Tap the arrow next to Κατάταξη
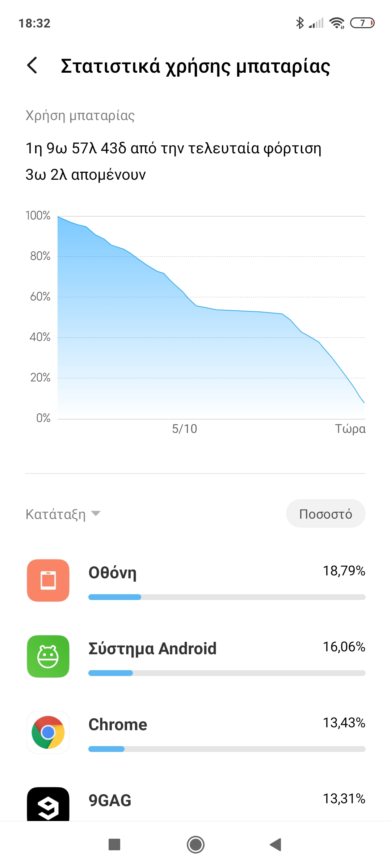Image resolution: width=391 pixels, height=868 pixels. coord(96,514)
